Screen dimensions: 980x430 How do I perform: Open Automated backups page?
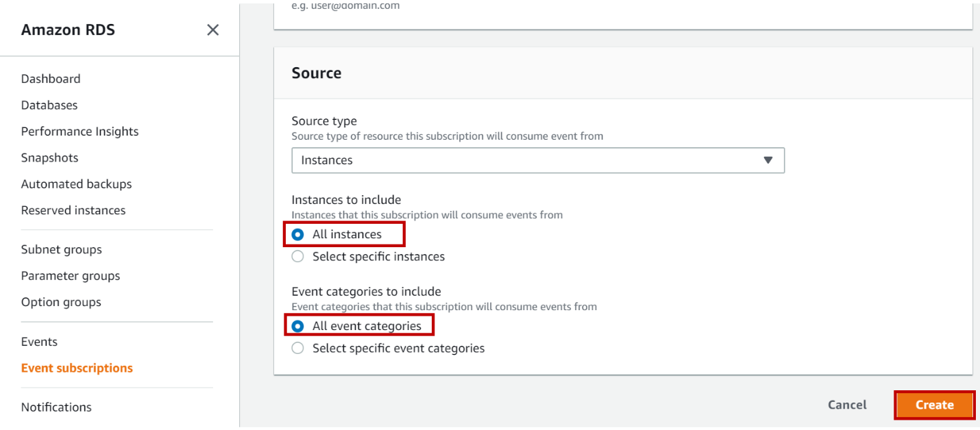76,184
